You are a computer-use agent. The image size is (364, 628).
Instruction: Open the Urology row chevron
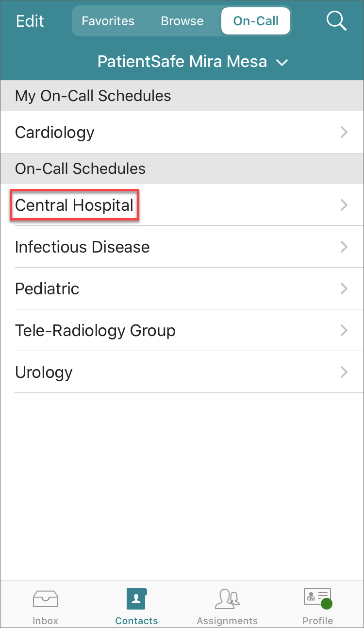344,372
